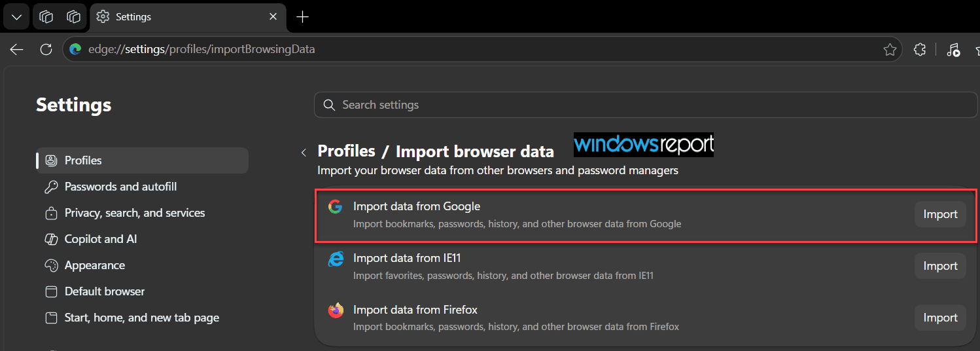Image resolution: width=980 pixels, height=351 pixels.
Task: Open the Extensions puzzle icon
Action: pos(920,49)
